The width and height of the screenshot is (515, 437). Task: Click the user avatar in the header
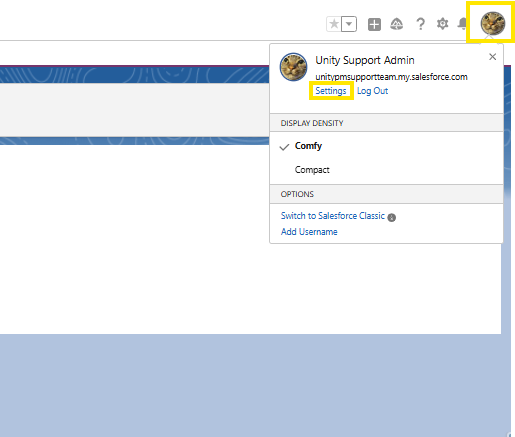coord(493,23)
